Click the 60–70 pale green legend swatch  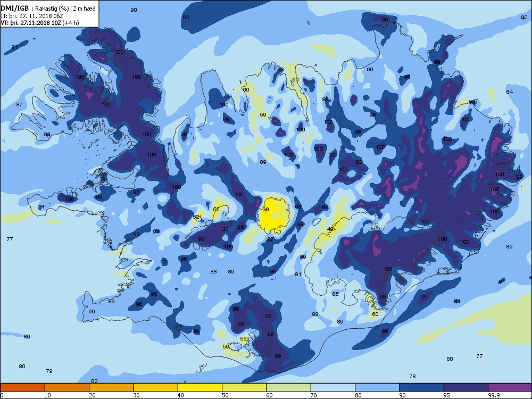tap(289, 387)
